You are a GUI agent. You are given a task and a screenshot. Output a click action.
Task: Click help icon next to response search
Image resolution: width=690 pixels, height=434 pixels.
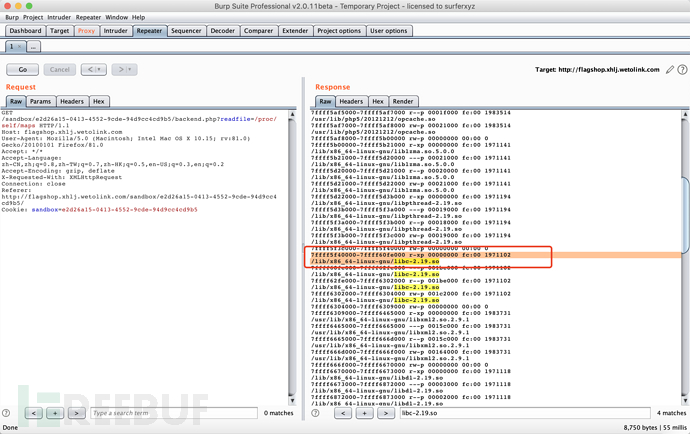[x=315, y=413]
